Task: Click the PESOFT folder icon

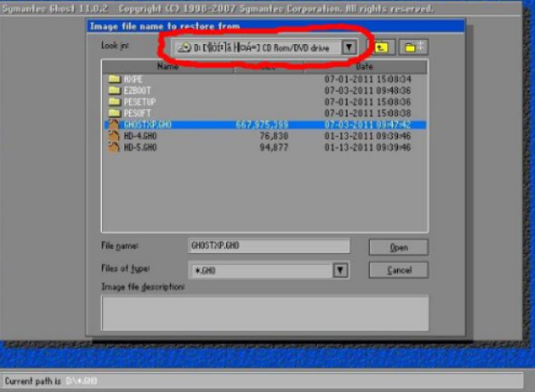Action: [x=114, y=113]
